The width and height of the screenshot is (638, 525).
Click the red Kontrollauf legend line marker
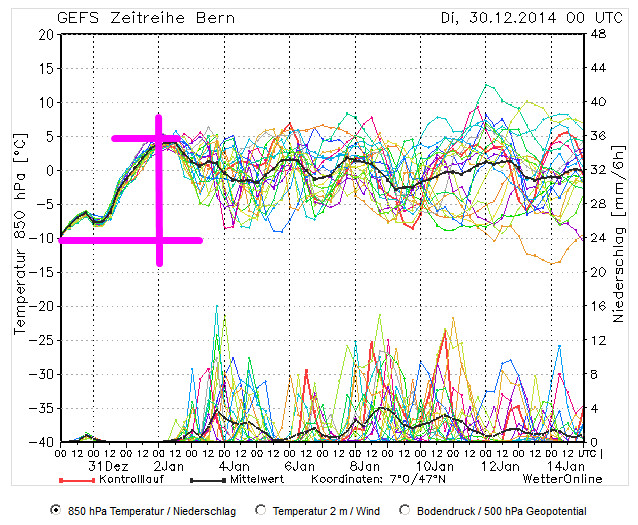tap(76, 479)
